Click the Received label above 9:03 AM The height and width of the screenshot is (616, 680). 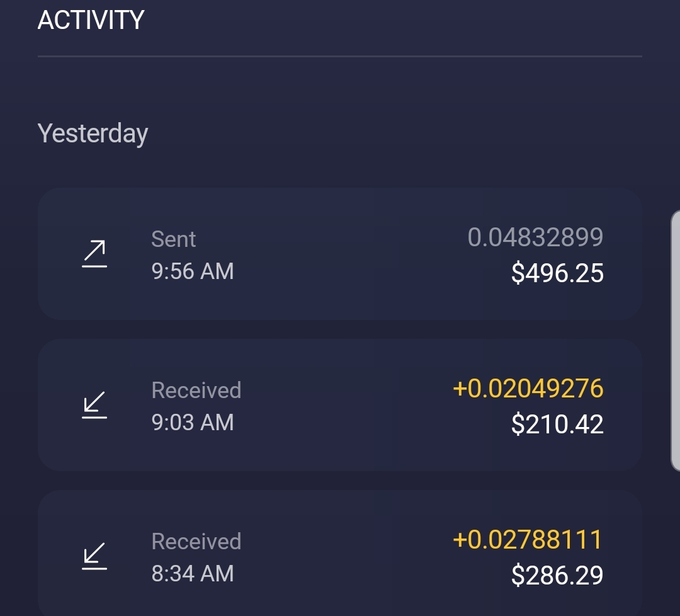click(x=196, y=391)
